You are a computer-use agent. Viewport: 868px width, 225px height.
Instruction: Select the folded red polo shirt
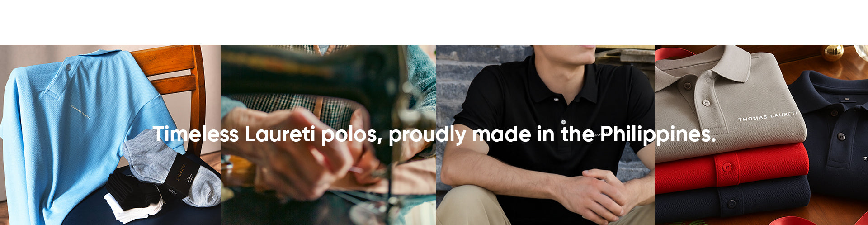[731, 168]
